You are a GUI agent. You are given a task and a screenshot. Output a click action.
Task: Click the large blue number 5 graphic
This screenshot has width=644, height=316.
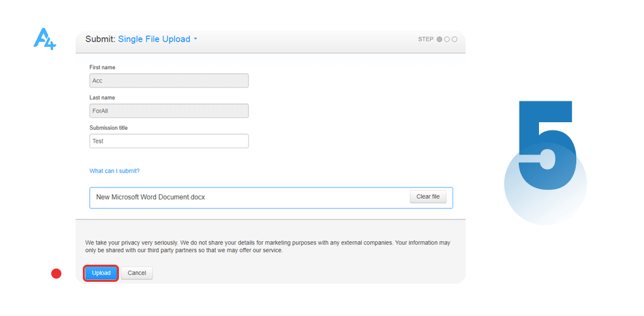coord(547,145)
